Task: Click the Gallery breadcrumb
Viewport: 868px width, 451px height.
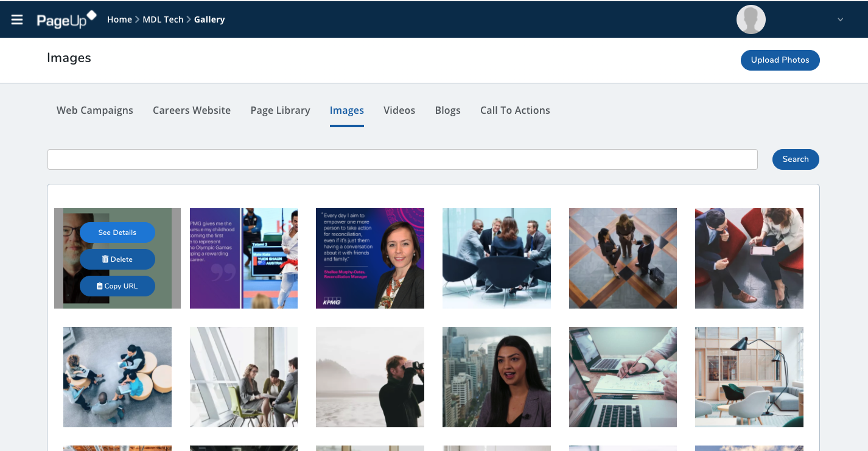Action: click(x=209, y=19)
